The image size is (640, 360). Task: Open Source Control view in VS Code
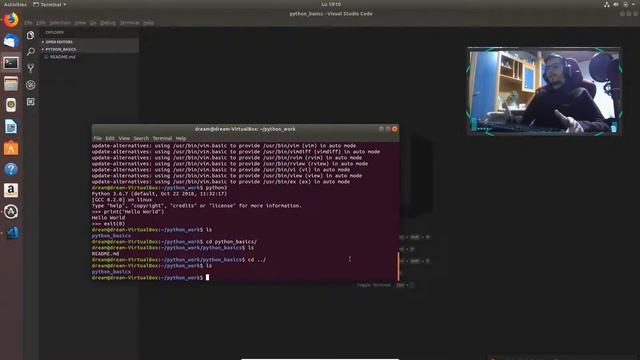click(x=30, y=68)
